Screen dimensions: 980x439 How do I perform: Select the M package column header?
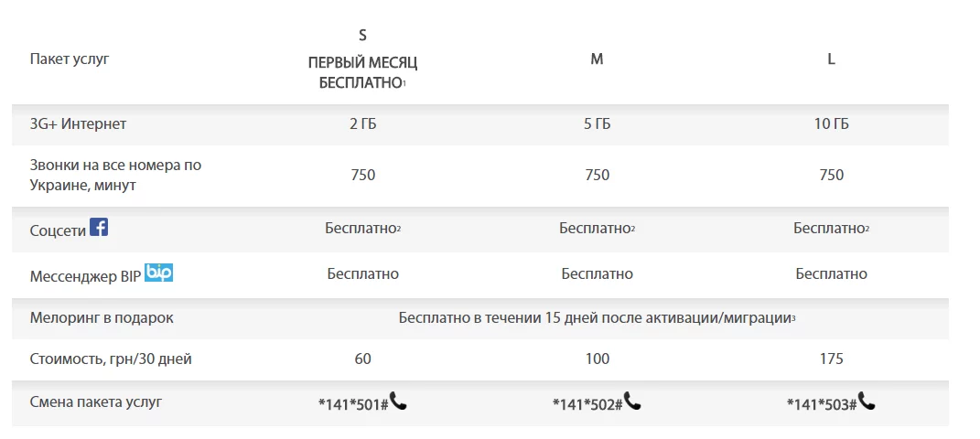point(597,59)
